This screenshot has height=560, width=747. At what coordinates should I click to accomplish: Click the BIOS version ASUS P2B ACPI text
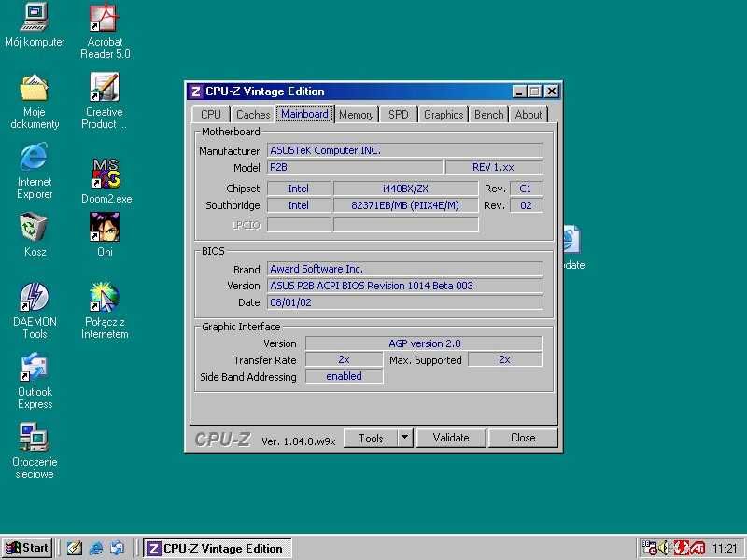click(x=404, y=286)
